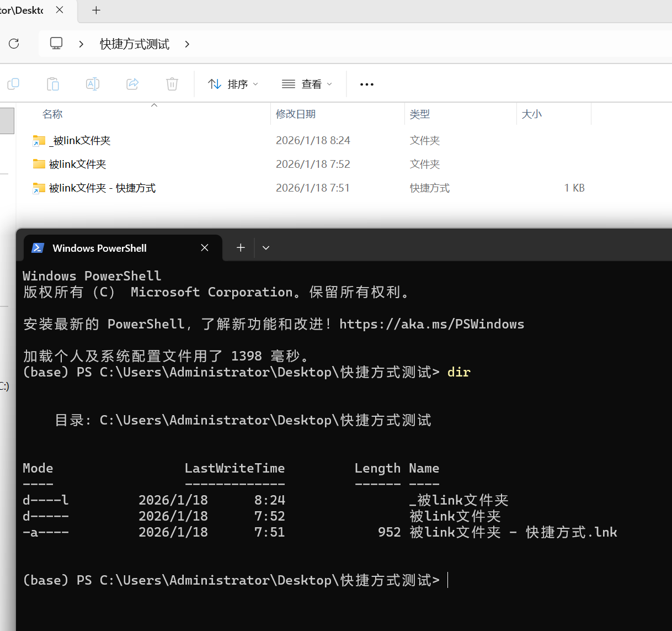This screenshot has height=631, width=672.
Task: Select the 被link文件夹 folder row
Action: [x=311, y=165]
